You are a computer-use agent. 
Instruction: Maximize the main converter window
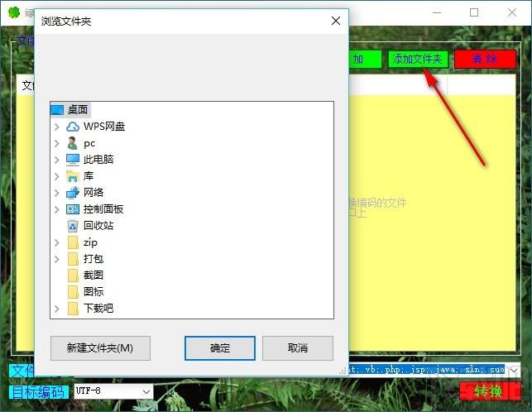[474, 12]
